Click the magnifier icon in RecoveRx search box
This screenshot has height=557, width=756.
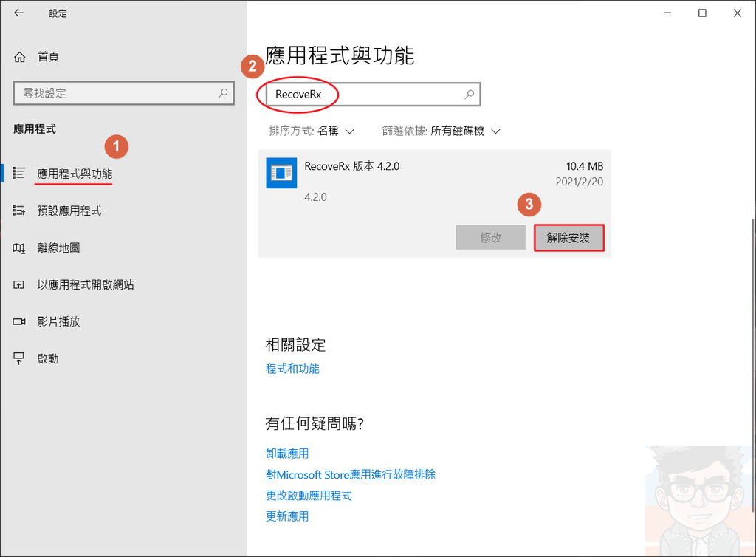469,95
